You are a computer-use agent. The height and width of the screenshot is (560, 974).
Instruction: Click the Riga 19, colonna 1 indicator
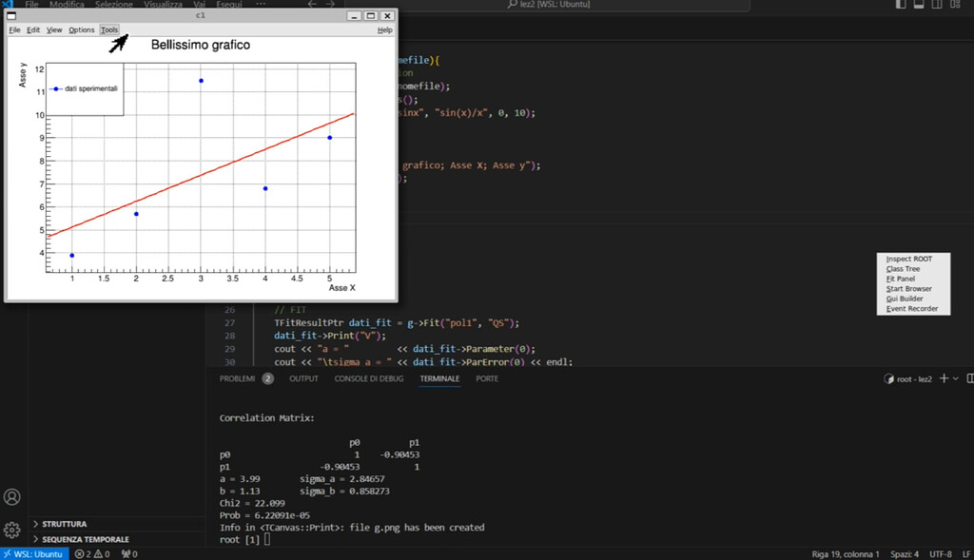click(x=846, y=553)
